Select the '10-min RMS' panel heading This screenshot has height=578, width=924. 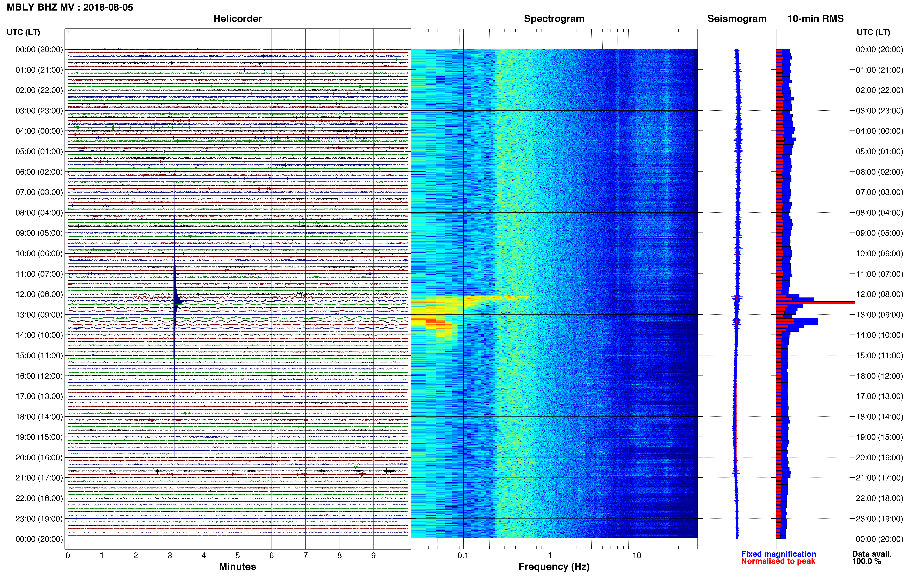[816, 18]
